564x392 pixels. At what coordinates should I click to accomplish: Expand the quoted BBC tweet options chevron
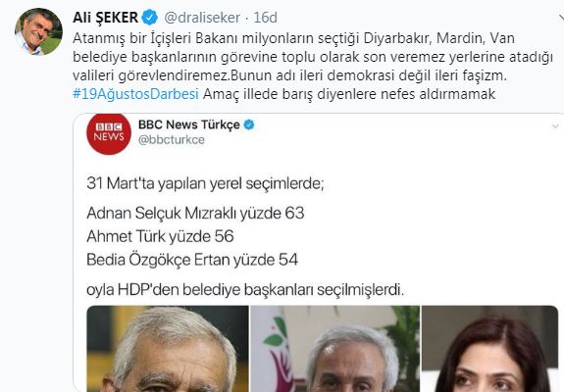pyautogui.click(x=555, y=126)
